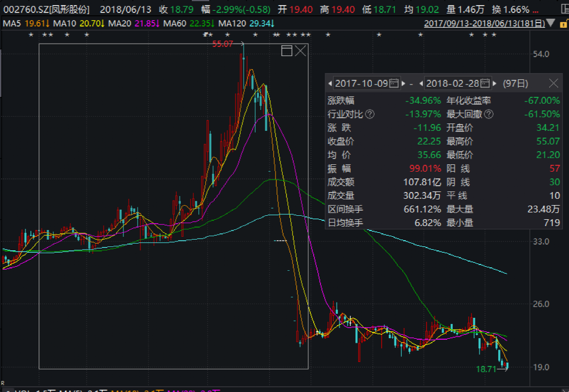Close the interval statistics panel
The width and height of the screenshot is (569, 392).
pyautogui.click(x=554, y=83)
